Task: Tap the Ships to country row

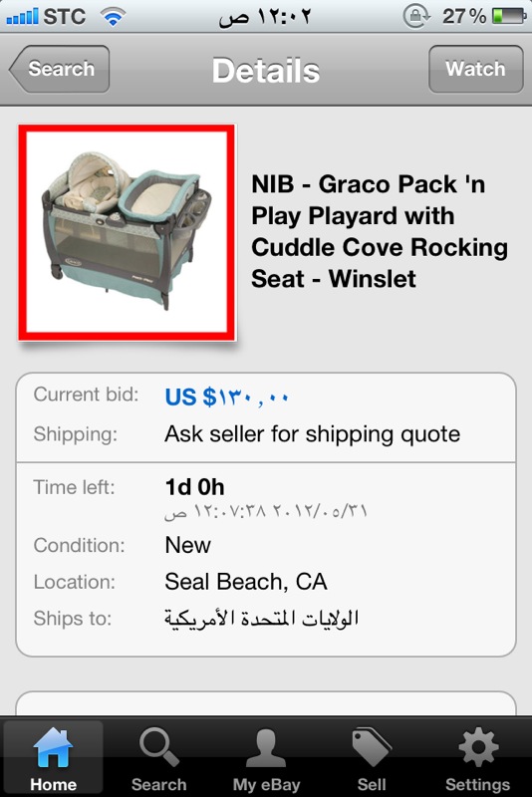Action: [266, 618]
